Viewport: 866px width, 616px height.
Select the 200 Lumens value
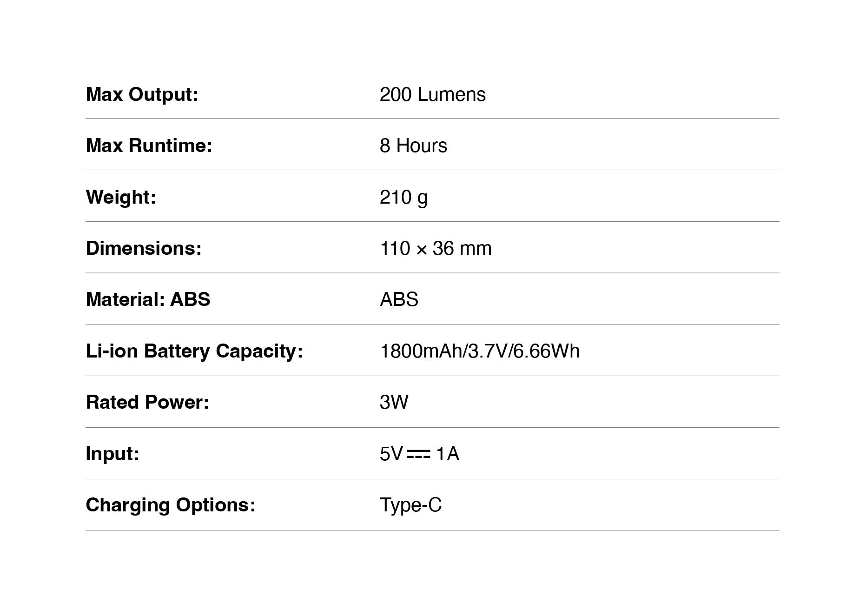coord(433,94)
